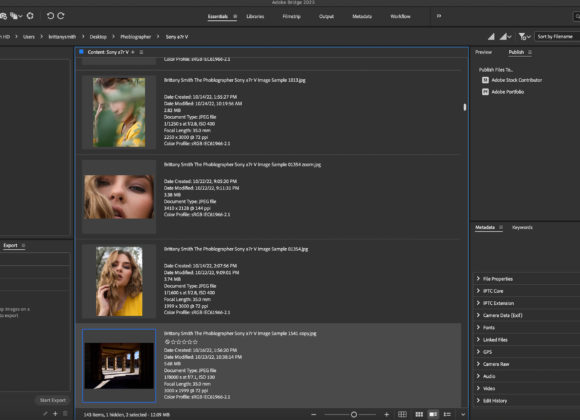Rotate 90° counterclockwise icon
This screenshot has width=580, height=420.
(50, 16)
